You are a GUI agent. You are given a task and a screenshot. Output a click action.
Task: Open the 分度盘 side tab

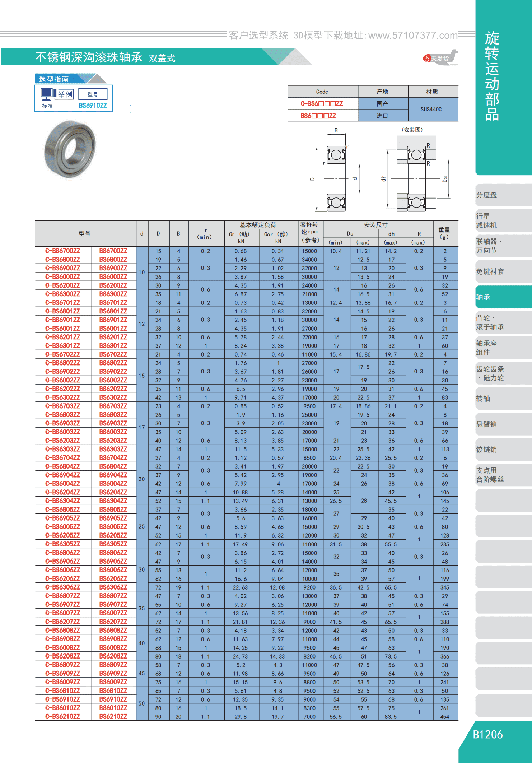tap(504, 195)
